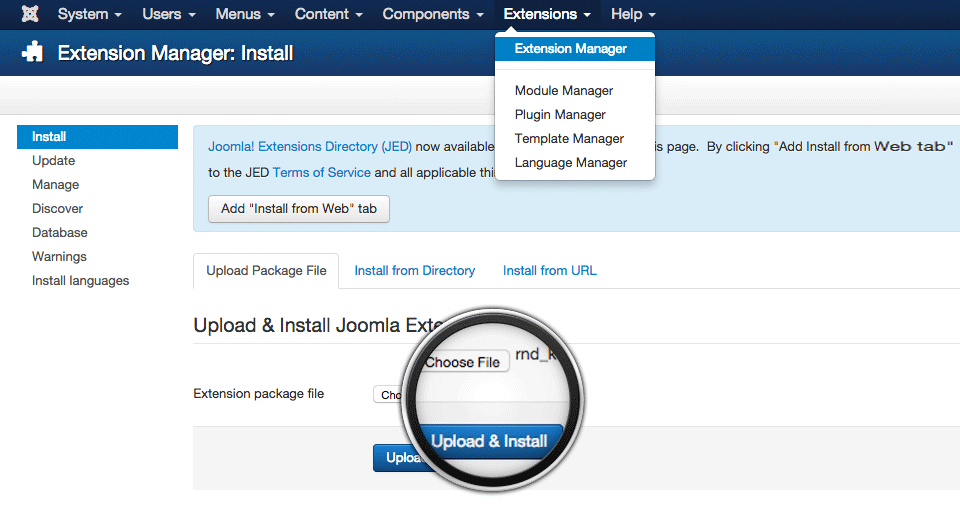
Task: Expand the Menus dropdown
Action: (245, 13)
